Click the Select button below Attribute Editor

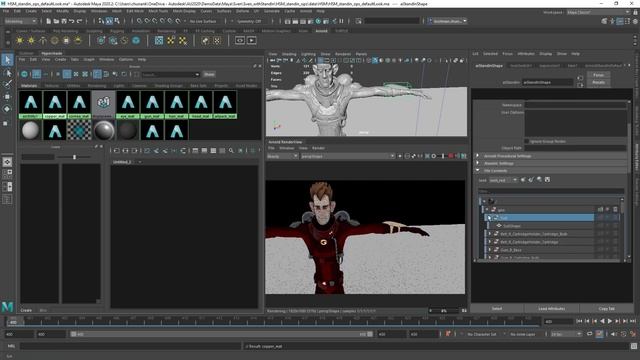click(497, 309)
